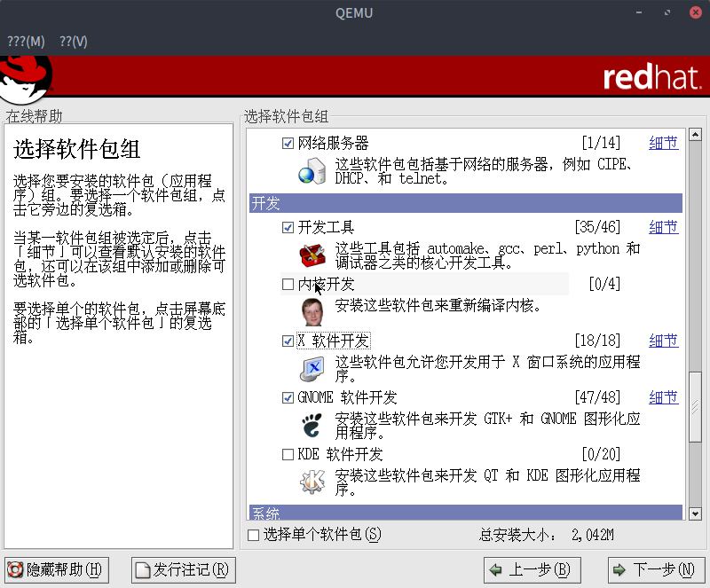Click the 安装这些软件包来重新编译内核 description
This screenshot has width=710, height=588.
(x=438, y=306)
